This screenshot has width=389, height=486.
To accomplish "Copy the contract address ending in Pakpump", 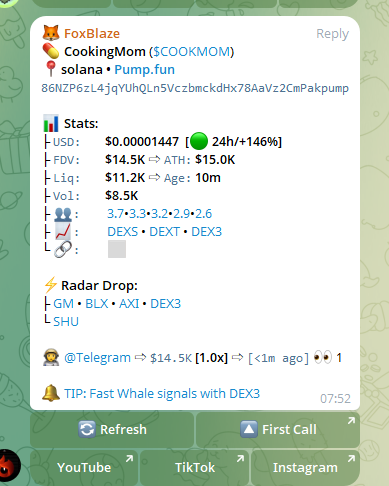I will [x=195, y=88].
